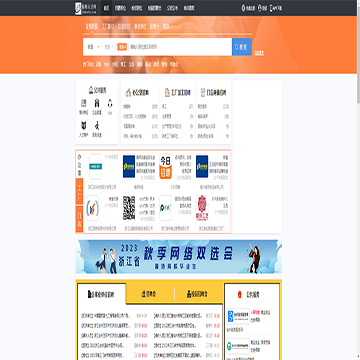The width and height of the screenshot is (360, 360).
Task: Click the blue 搜索 search button
Action: pos(242,47)
